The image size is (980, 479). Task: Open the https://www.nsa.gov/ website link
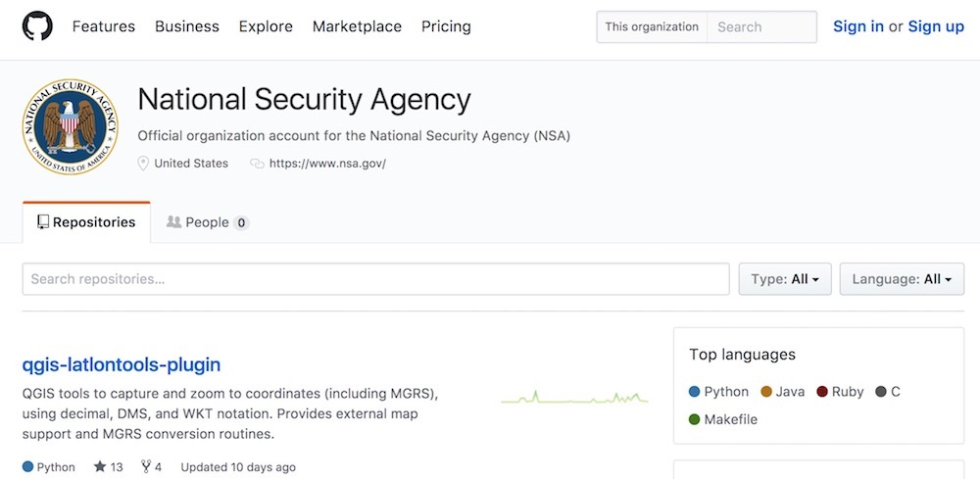pyautogui.click(x=327, y=164)
